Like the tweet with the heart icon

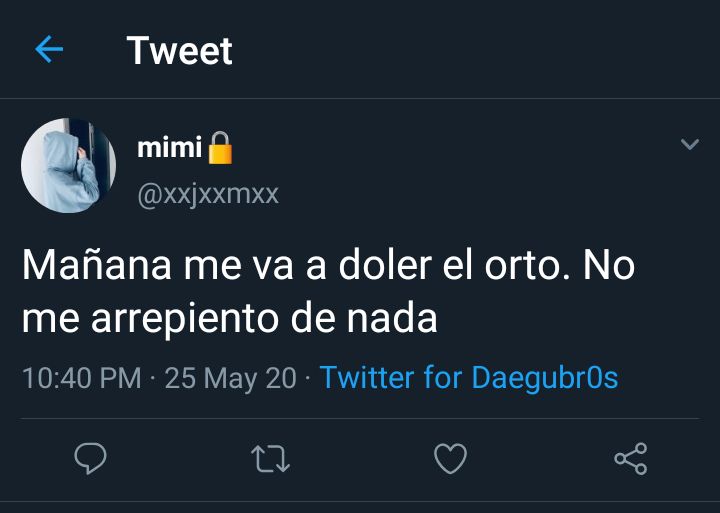pyautogui.click(x=450, y=458)
